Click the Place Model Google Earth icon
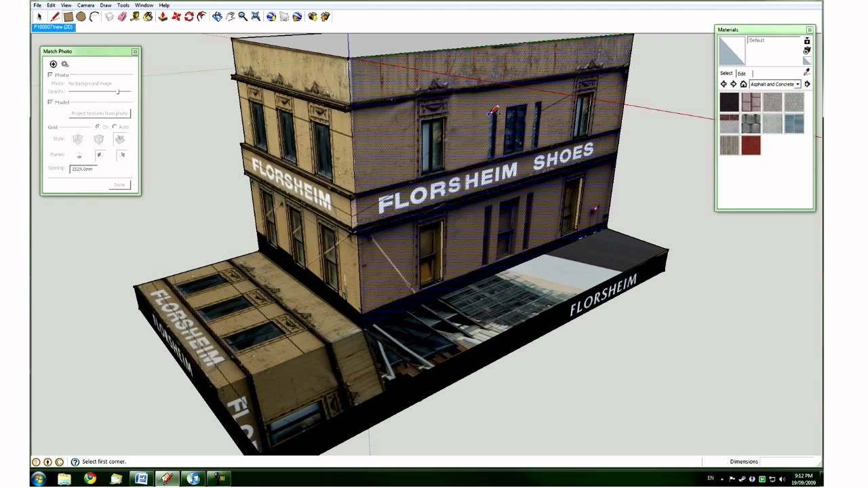This screenshot has width=868, height=488. pyautogui.click(x=297, y=16)
